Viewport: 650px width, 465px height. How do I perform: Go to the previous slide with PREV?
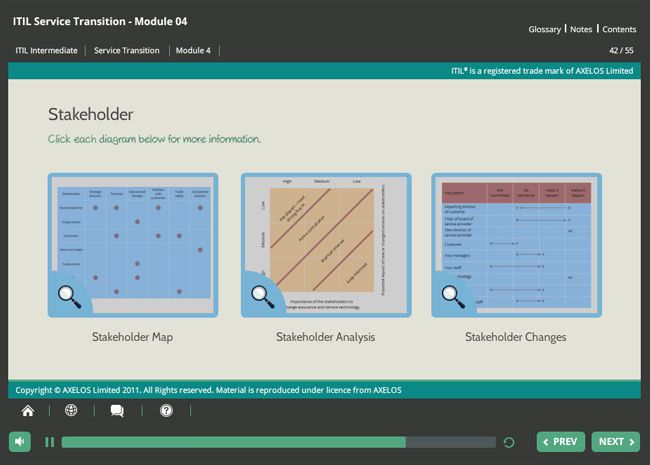[x=560, y=442]
